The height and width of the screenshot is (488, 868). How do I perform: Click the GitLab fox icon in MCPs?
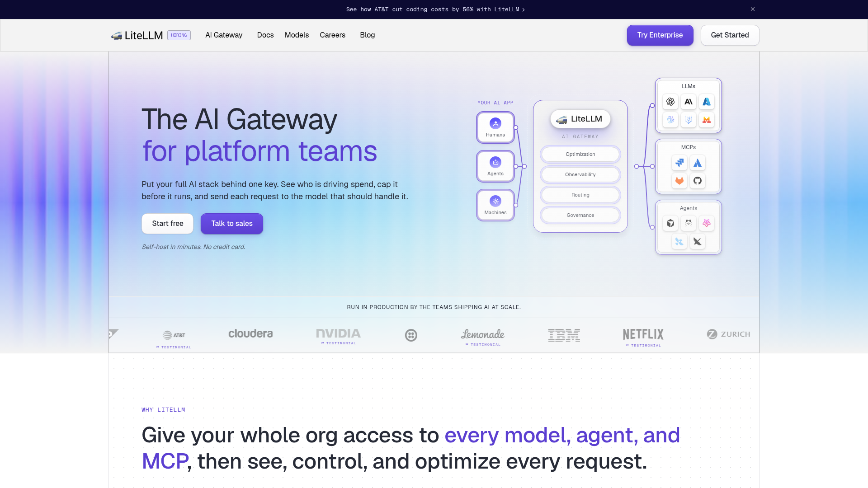679,181
